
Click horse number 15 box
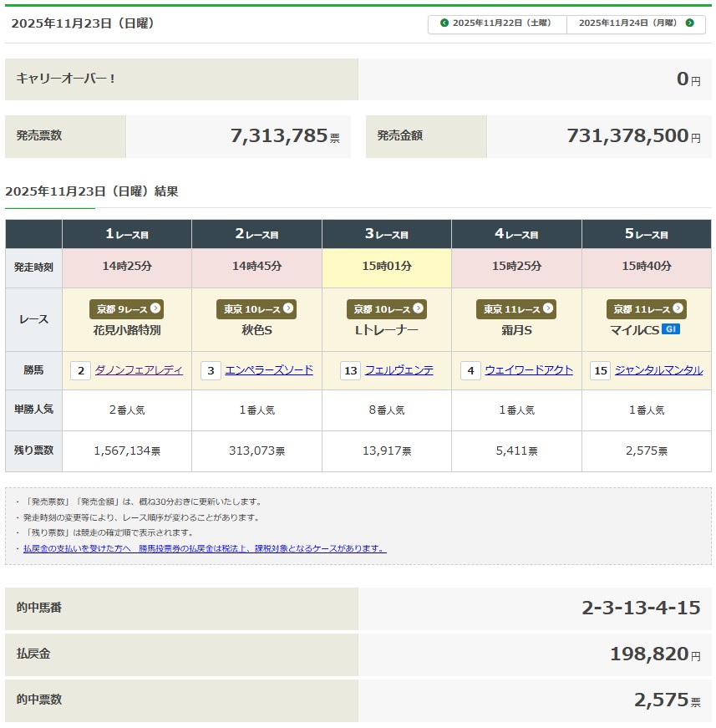(x=600, y=370)
